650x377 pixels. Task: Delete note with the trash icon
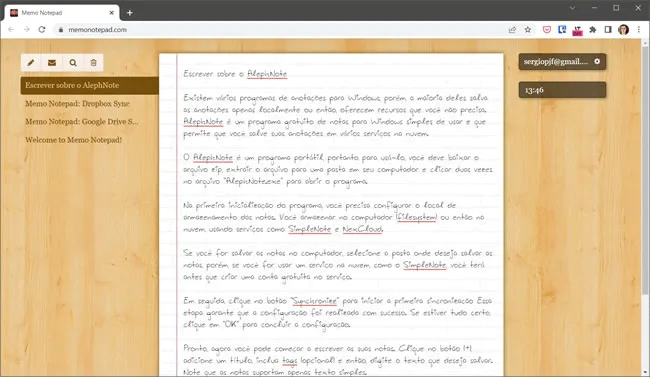[x=93, y=63]
